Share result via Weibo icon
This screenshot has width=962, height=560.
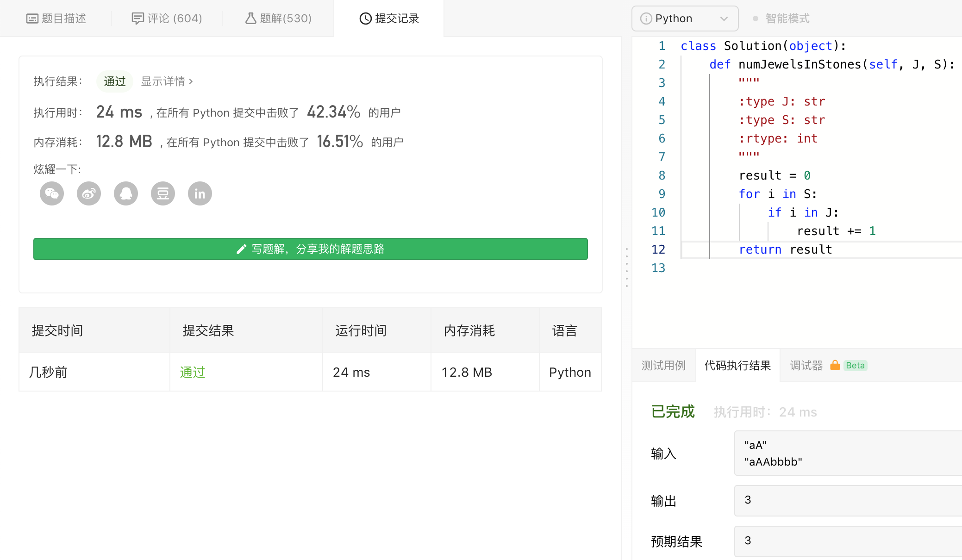point(89,193)
